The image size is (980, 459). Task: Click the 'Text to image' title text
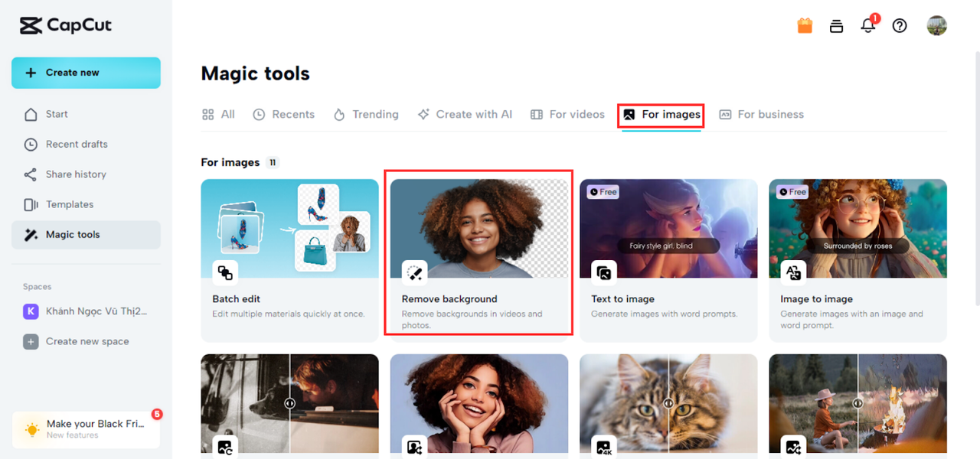(x=622, y=299)
